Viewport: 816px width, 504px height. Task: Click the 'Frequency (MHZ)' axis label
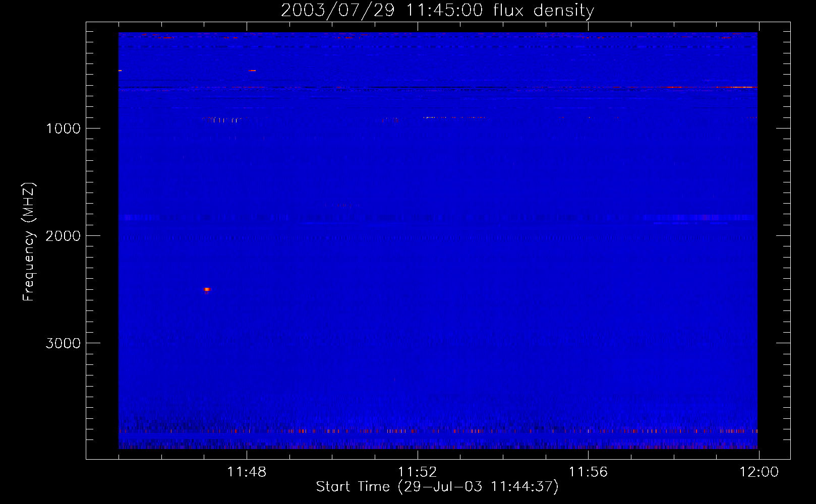click(x=29, y=242)
